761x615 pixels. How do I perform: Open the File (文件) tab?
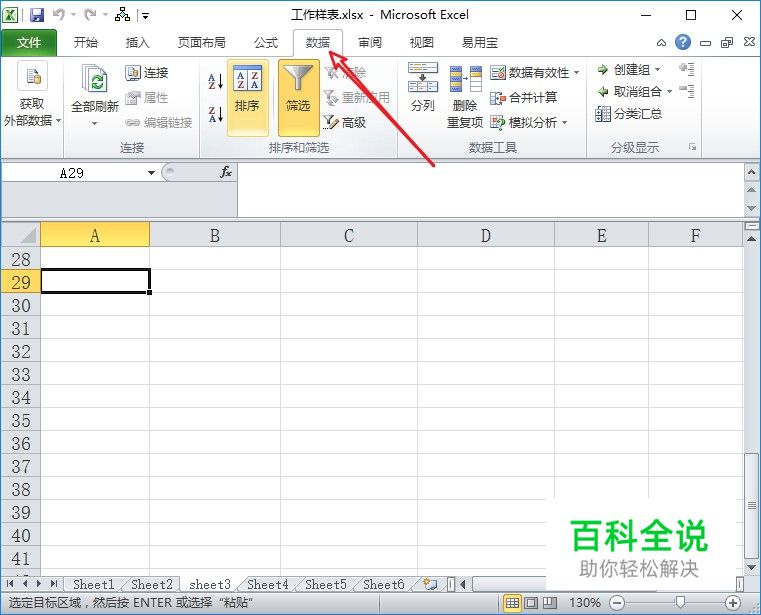pyautogui.click(x=29, y=43)
